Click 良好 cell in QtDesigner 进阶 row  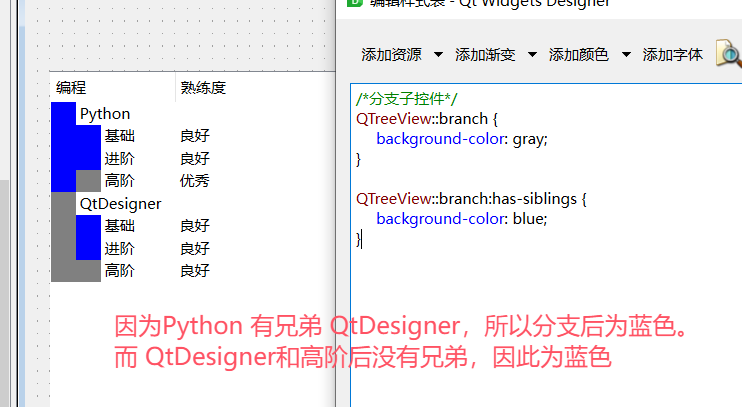(x=194, y=248)
